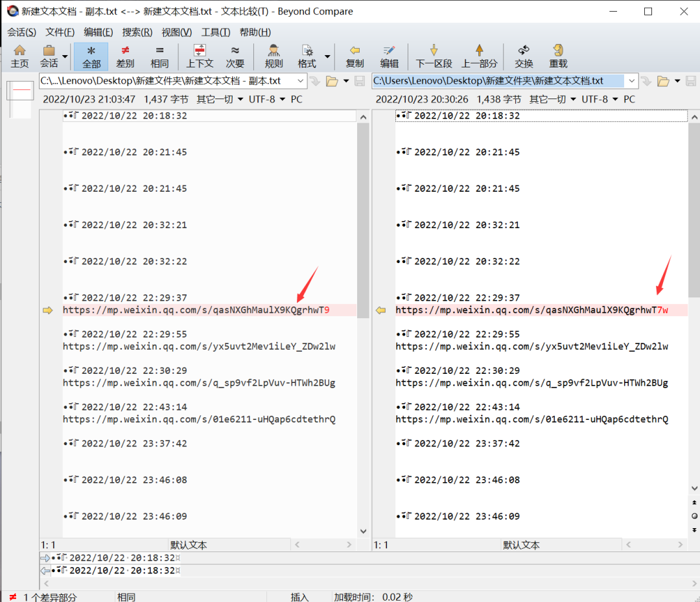The image size is (700, 602).
Task: Click next difference small arrow at right scrollbar bottom
Action: 694,529
